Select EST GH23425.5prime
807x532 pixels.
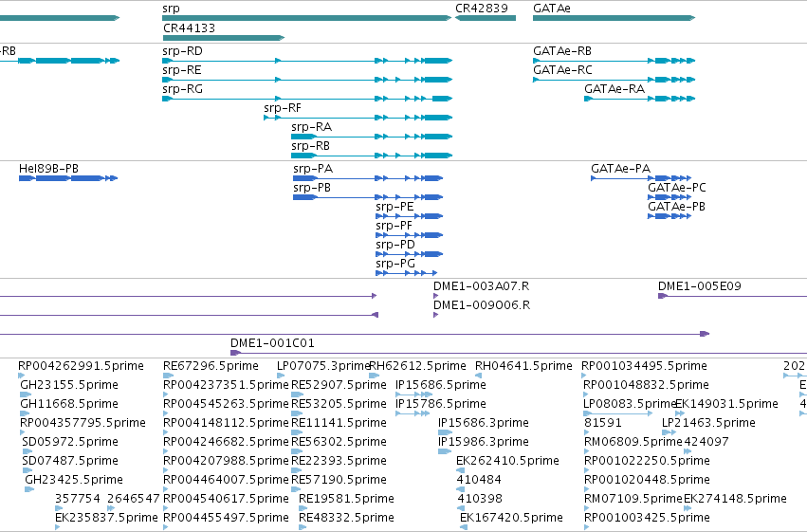(x=29, y=489)
